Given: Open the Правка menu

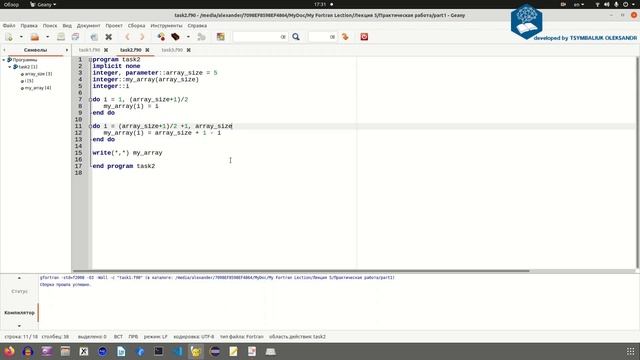Looking at the screenshot, I should [x=29, y=25].
